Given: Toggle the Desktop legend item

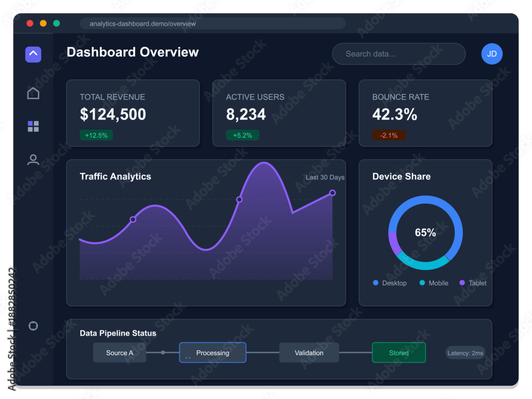Looking at the screenshot, I should point(389,283).
